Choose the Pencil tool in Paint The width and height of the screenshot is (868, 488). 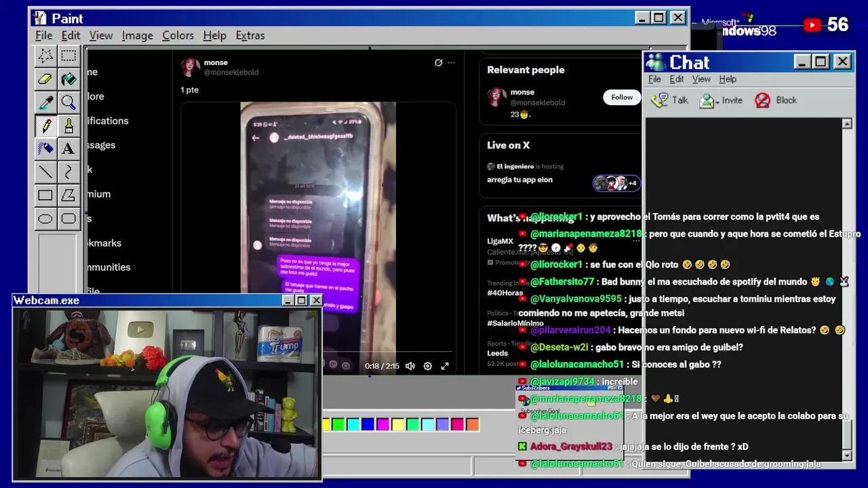pos(45,126)
